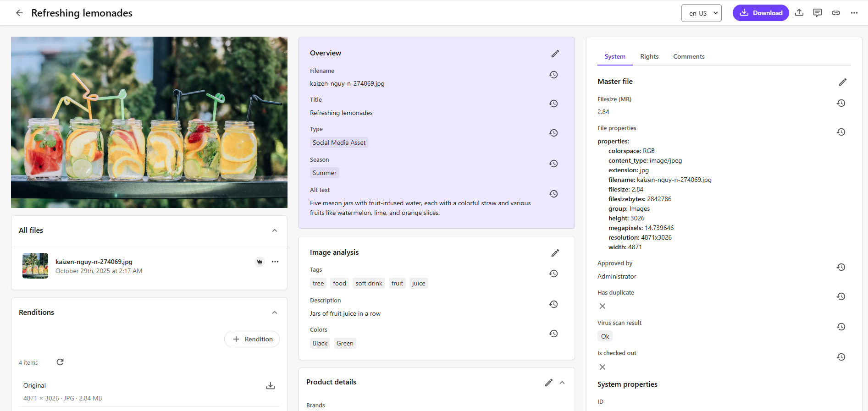
Task: Go back using the arrow icon
Action: click(x=19, y=13)
